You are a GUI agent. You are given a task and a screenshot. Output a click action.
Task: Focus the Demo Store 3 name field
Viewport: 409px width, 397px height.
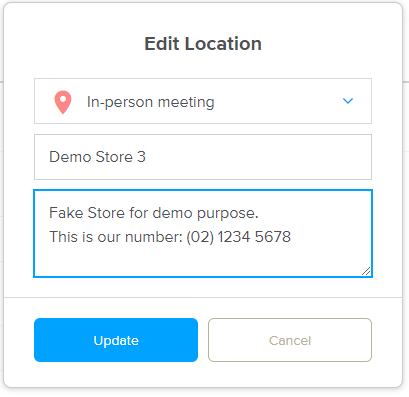click(203, 157)
